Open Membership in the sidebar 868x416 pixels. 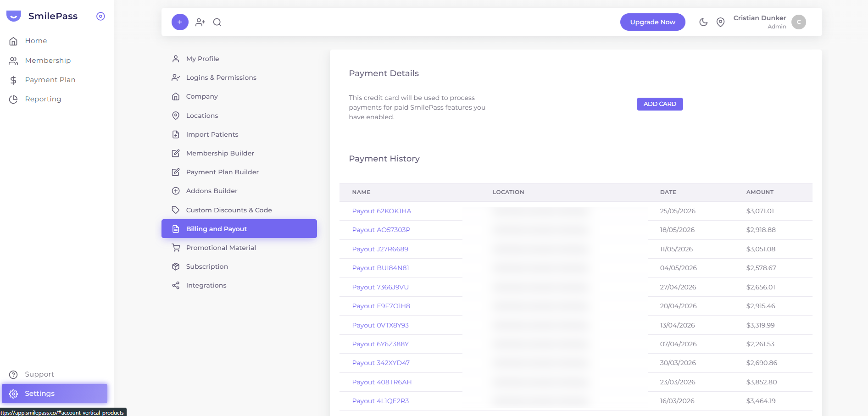pyautogui.click(x=48, y=61)
